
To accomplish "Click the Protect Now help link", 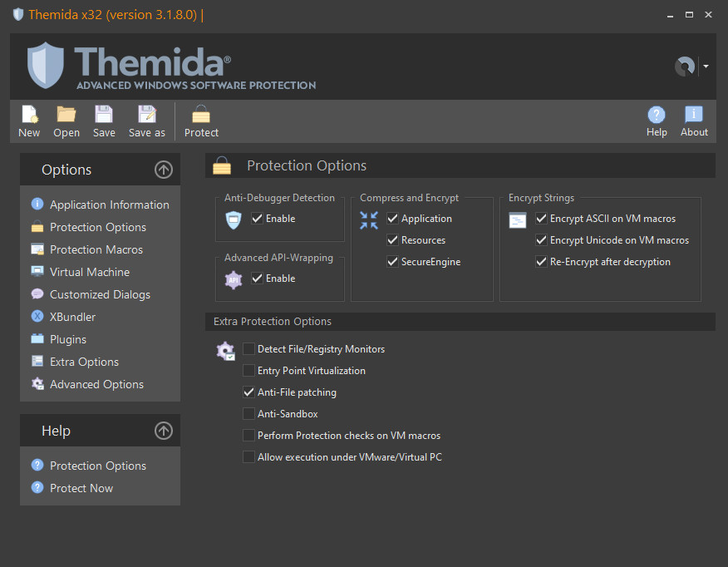I will (81, 488).
